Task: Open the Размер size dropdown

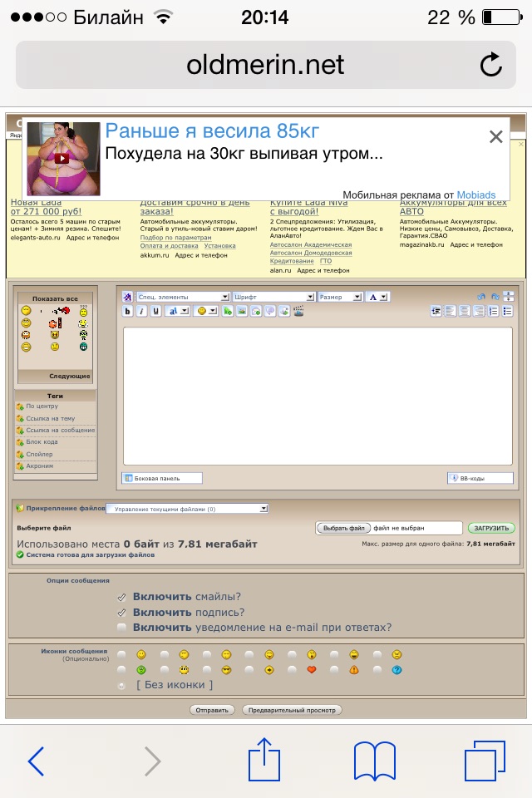Action: pyautogui.click(x=340, y=297)
